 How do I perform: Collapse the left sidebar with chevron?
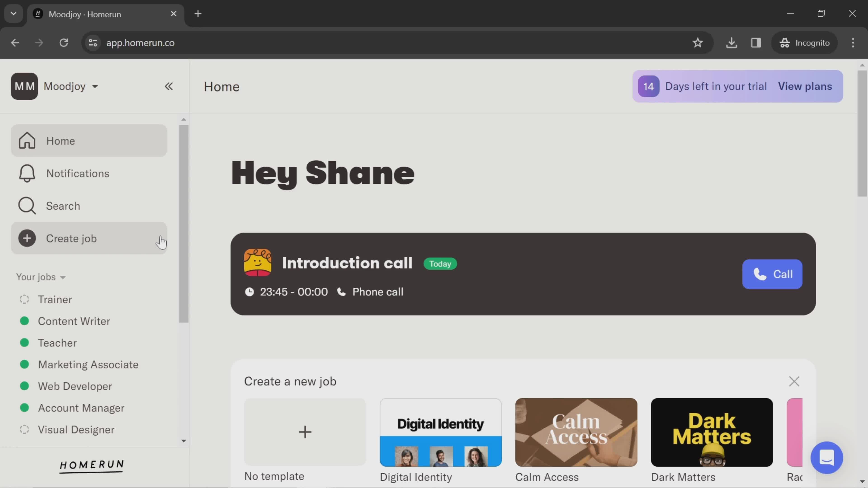pos(169,86)
